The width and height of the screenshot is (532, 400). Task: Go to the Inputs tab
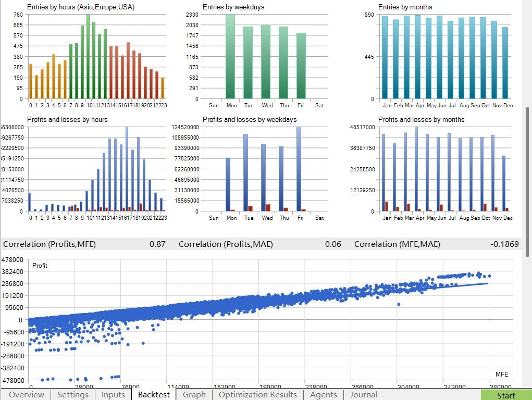[113, 395]
